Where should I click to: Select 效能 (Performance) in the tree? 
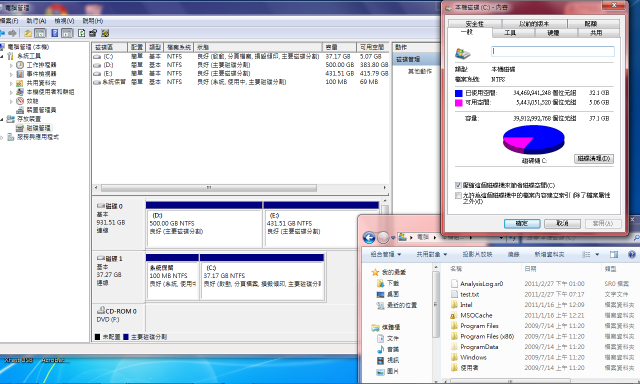(x=32, y=101)
